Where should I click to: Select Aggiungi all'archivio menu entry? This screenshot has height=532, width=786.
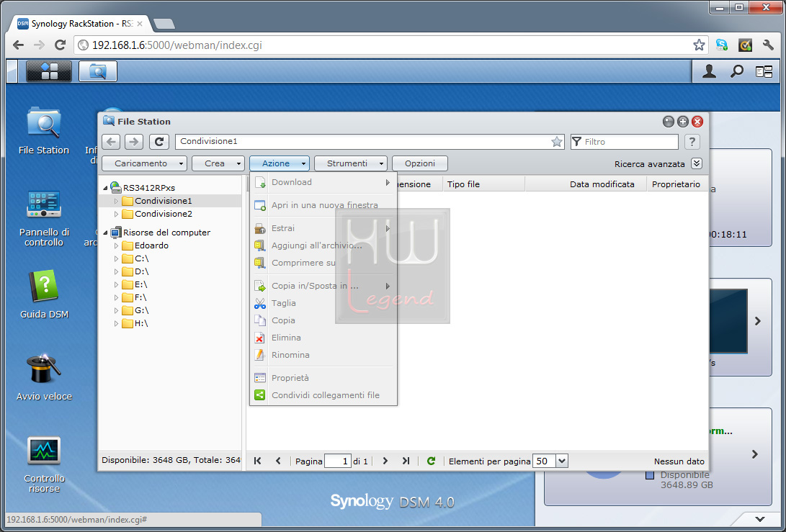(323, 245)
